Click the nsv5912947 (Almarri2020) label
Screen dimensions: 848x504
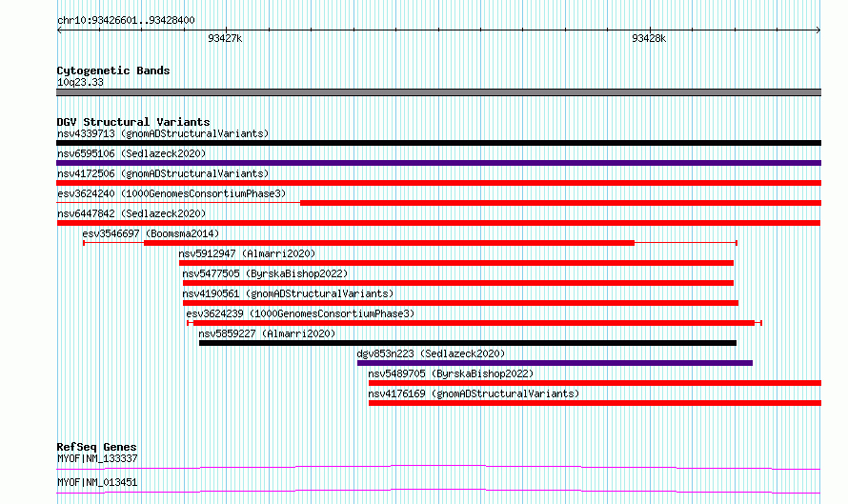[247, 253]
